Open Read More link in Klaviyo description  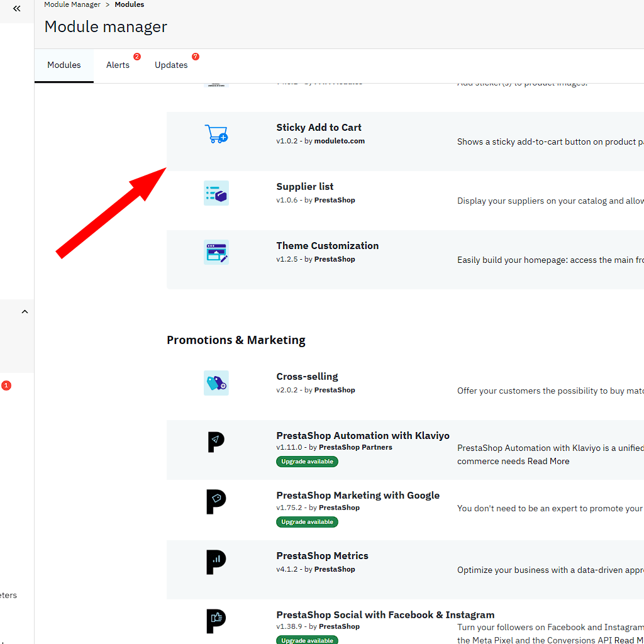[x=548, y=461]
